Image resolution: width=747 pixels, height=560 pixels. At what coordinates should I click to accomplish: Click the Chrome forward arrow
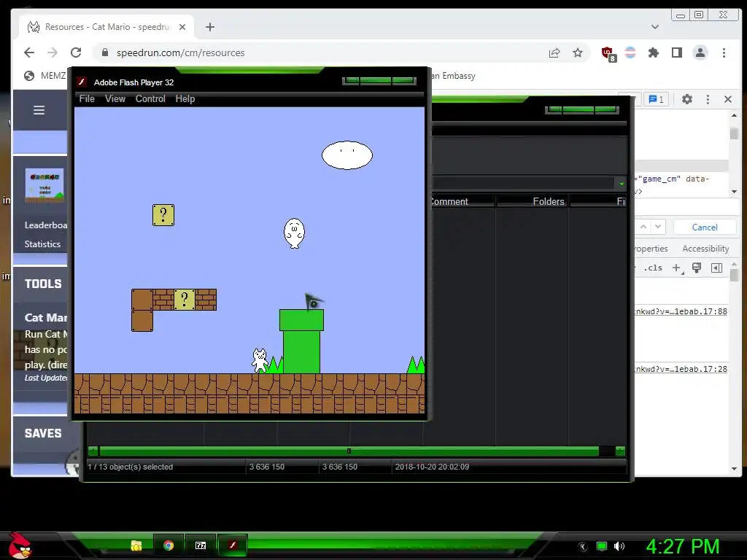point(53,52)
